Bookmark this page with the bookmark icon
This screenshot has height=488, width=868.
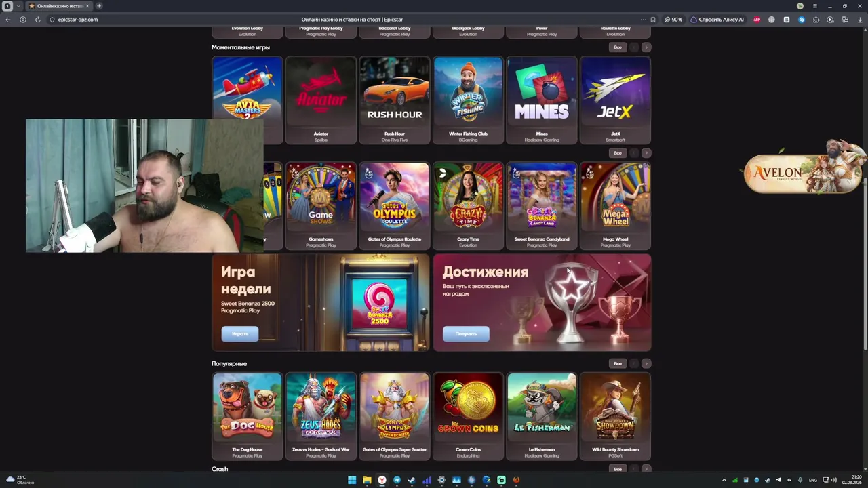653,20
